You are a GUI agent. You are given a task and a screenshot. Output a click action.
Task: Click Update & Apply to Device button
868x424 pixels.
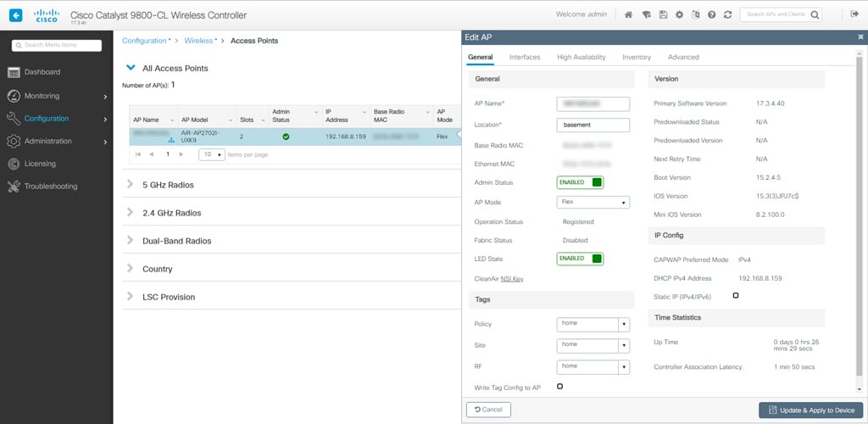coord(811,410)
